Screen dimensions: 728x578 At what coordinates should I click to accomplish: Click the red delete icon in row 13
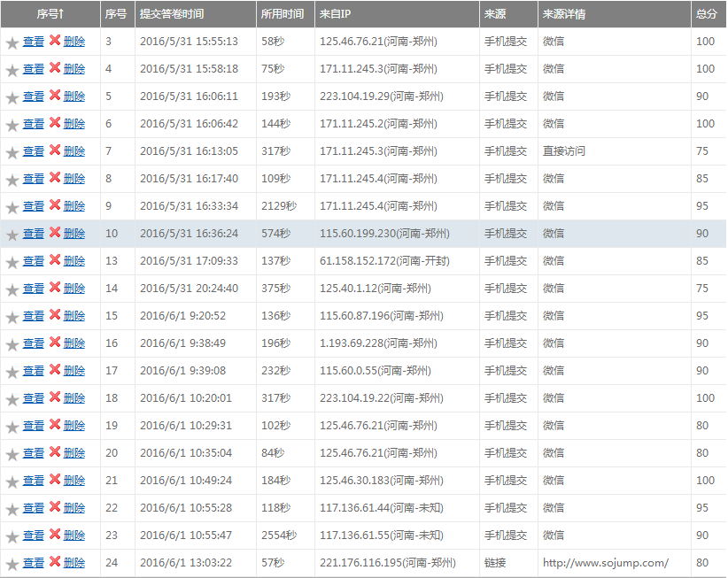55,260
